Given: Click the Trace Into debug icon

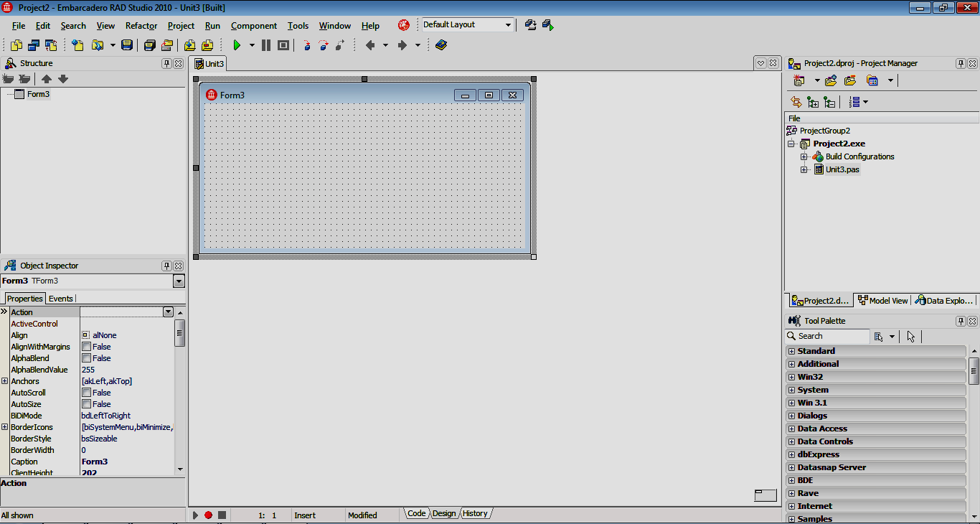Looking at the screenshot, I should click(307, 45).
